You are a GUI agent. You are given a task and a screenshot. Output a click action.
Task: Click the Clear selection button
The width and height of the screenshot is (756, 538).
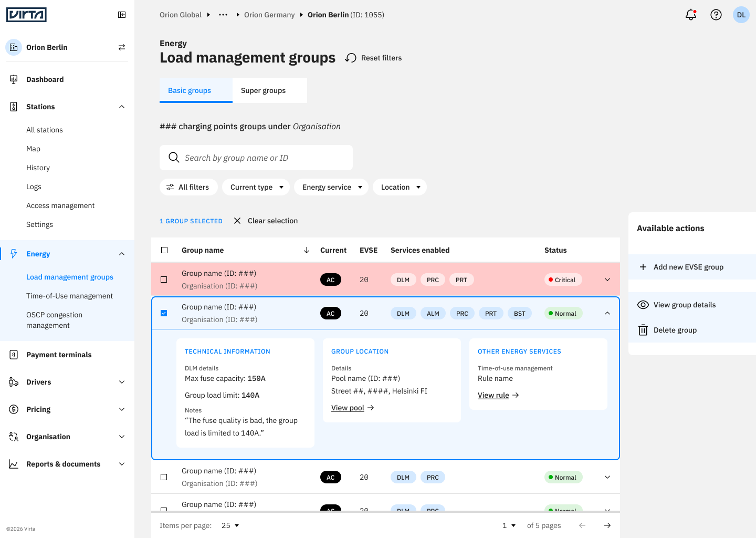(266, 221)
